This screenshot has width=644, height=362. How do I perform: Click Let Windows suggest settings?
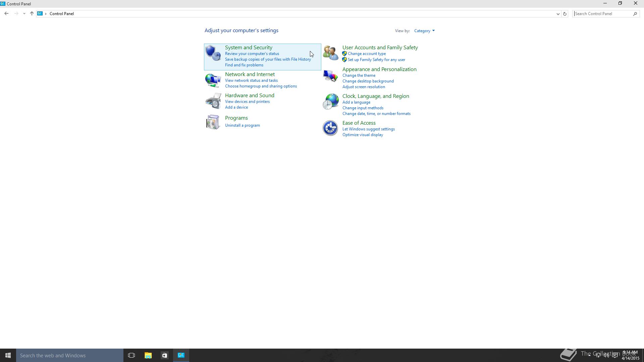368,129
